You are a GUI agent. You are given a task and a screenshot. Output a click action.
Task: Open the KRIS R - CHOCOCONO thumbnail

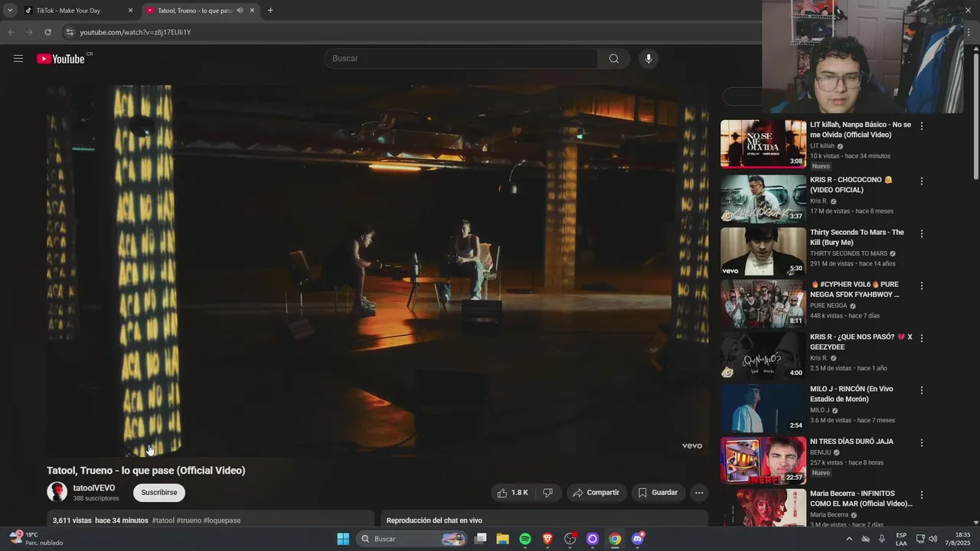point(763,198)
